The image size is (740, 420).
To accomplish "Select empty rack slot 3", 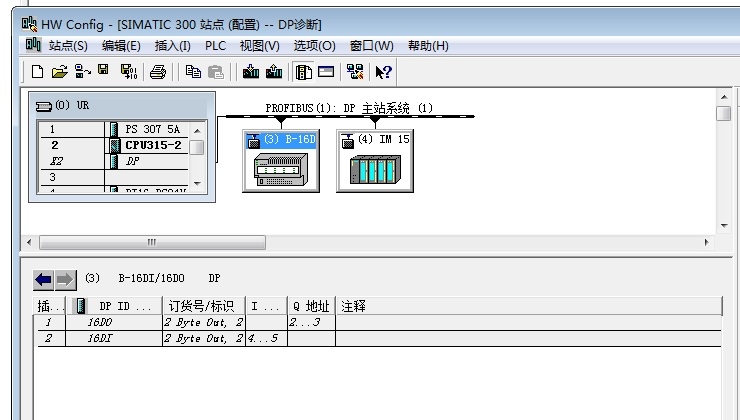I will pyautogui.click(x=114, y=177).
